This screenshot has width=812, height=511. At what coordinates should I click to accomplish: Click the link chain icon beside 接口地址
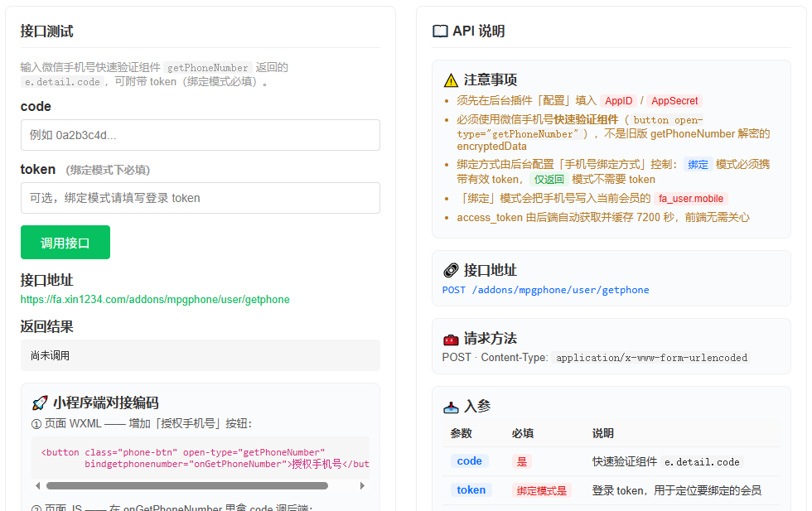pyautogui.click(x=451, y=270)
